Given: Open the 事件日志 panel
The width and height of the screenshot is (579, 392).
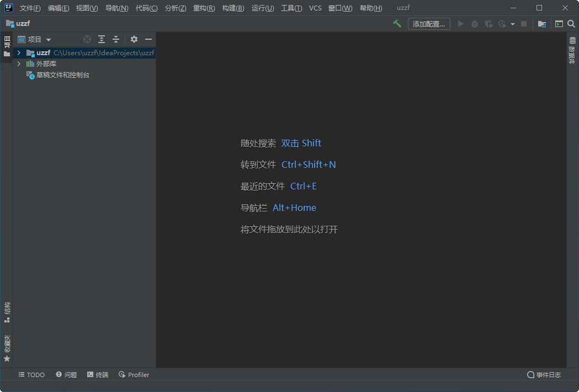Looking at the screenshot, I should tap(544, 375).
